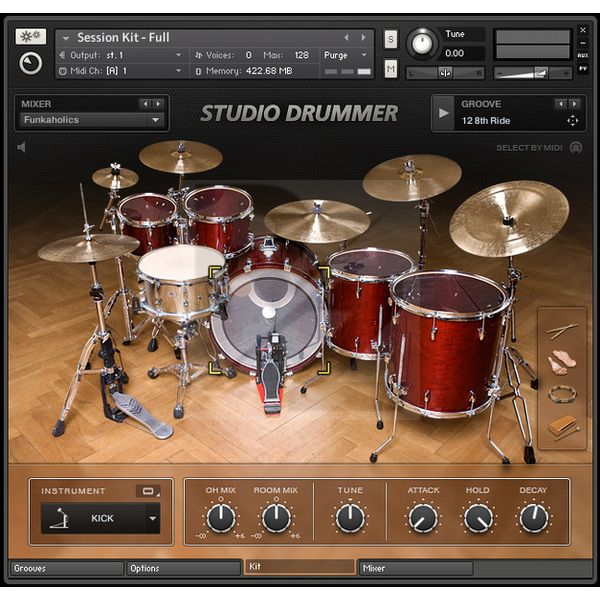Select the tambourine icon
This screenshot has height=600, width=600.
(x=562, y=394)
